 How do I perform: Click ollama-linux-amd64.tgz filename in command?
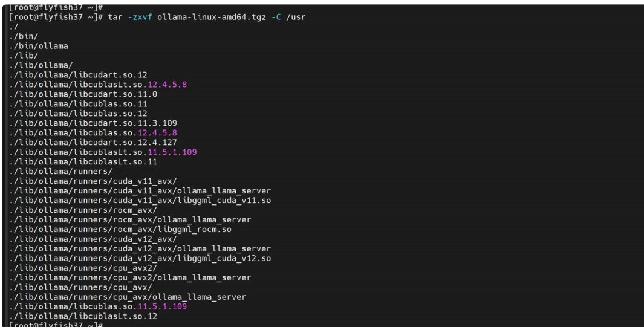coord(212,18)
